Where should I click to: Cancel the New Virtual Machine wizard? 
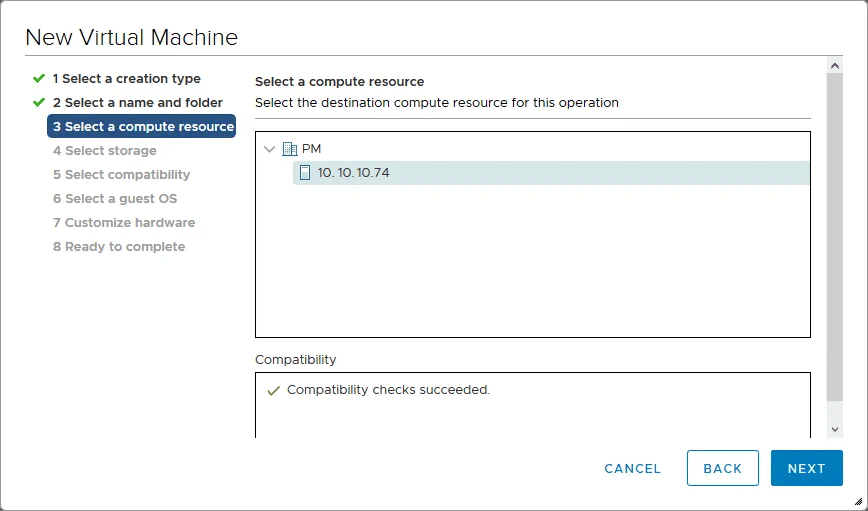click(632, 468)
